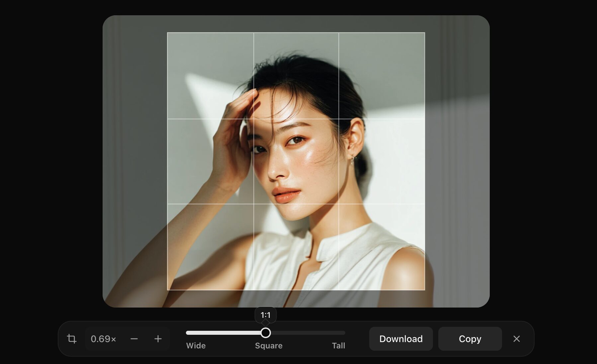Click the bottom-right corner of crop box
The height and width of the screenshot is (364, 597).
tap(425, 290)
